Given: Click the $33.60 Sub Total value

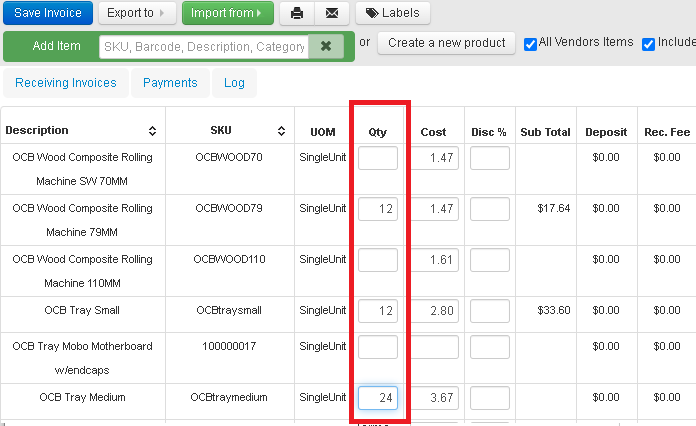Looking at the screenshot, I should pos(554,311).
